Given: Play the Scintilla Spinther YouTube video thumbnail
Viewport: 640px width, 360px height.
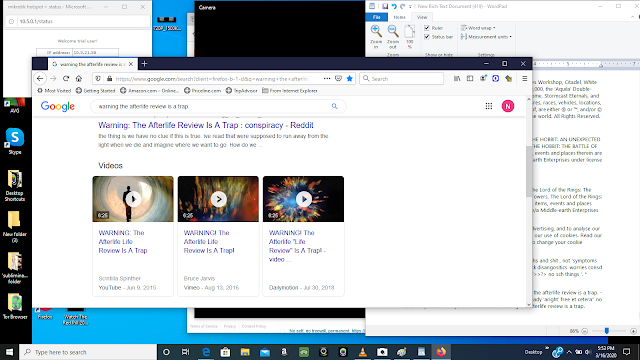Looking at the screenshot, I should pyautogui.click(x=133, y=199).
